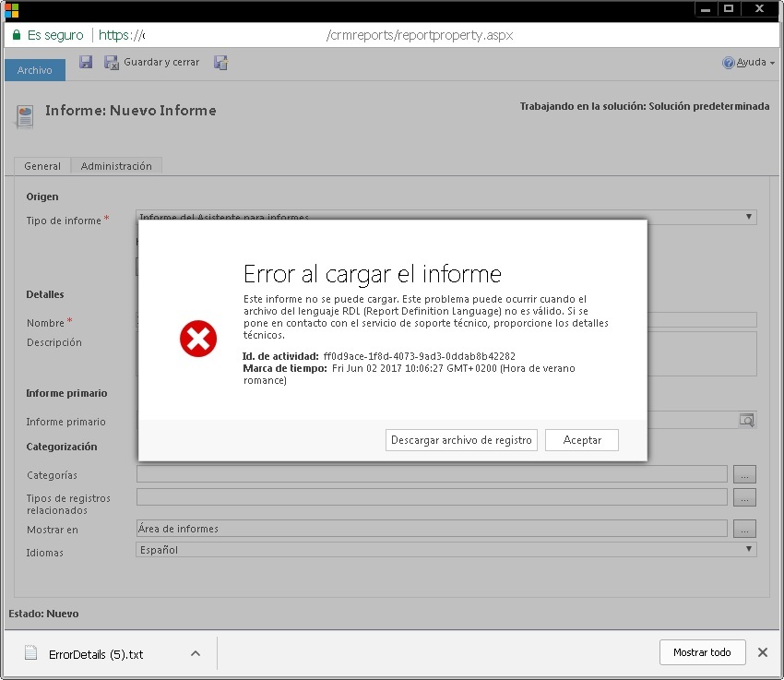Viewport: 784px width, 680px height.
Task: Select the General tab
Action: point(42,166)
